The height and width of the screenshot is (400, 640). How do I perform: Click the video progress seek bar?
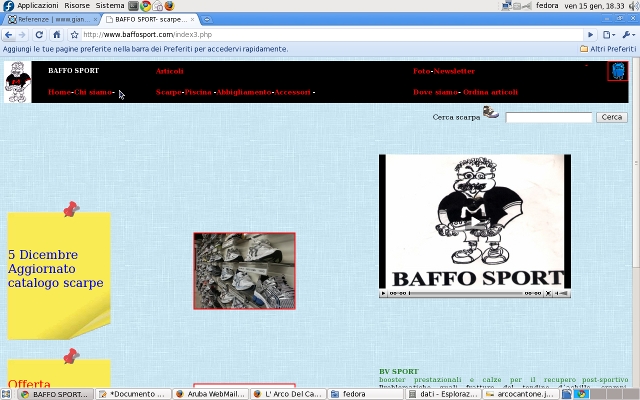click(466, 293)
